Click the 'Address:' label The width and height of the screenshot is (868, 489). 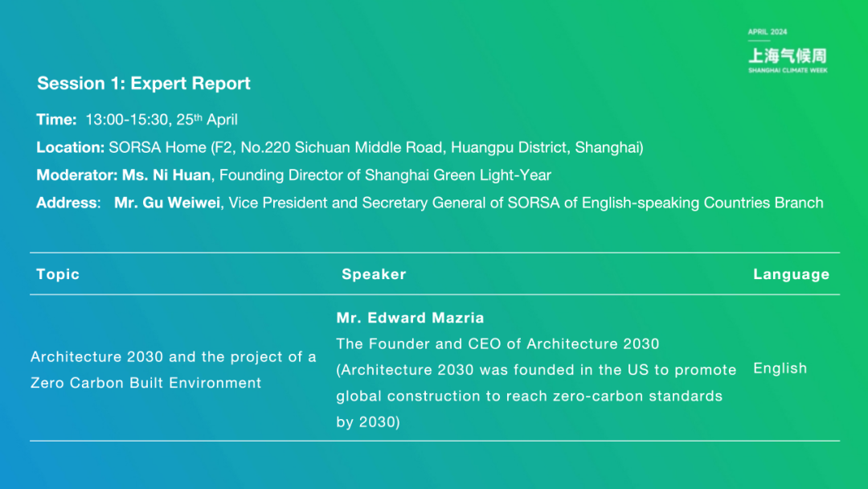[x=68, y=203]
